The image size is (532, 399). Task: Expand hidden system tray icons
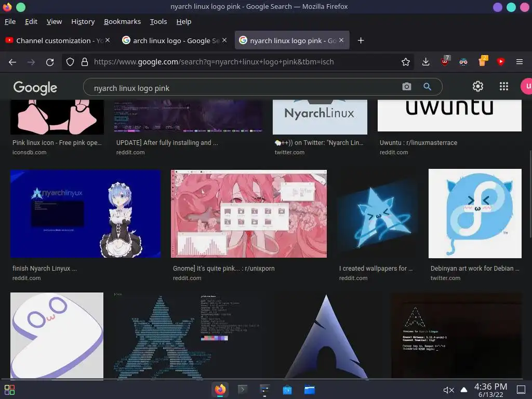(x=464, y=390)
